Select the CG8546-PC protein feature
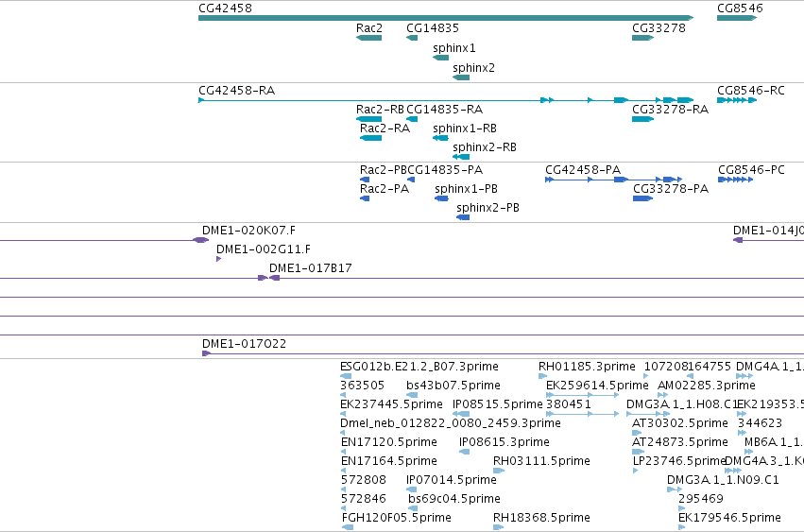Image resolution: width=804 pixels, height=532 pixels. pos(735,180)
